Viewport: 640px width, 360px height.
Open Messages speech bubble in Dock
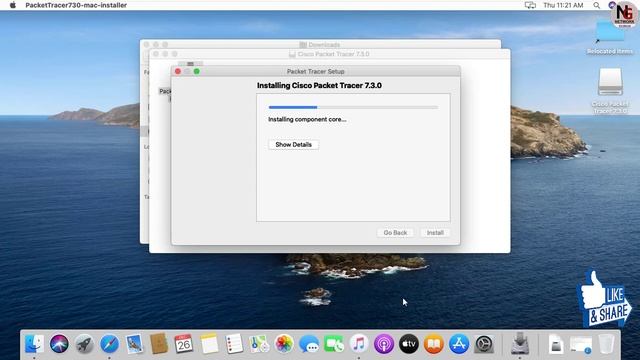pyautogui.click(x=309, y=344)
